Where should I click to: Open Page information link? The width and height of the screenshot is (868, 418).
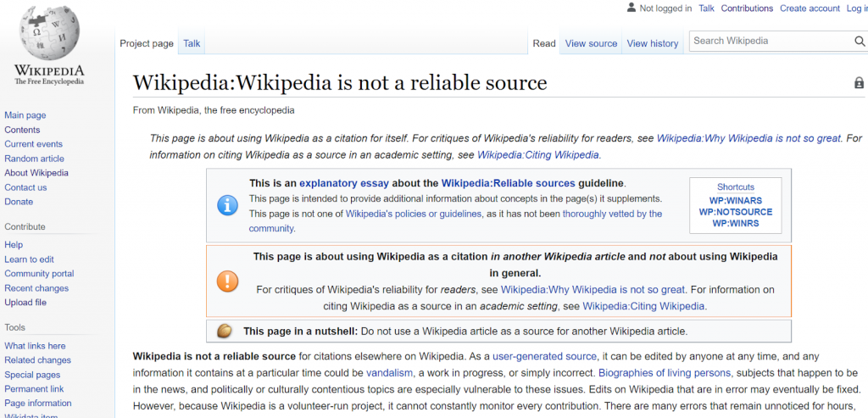(37, 403)
